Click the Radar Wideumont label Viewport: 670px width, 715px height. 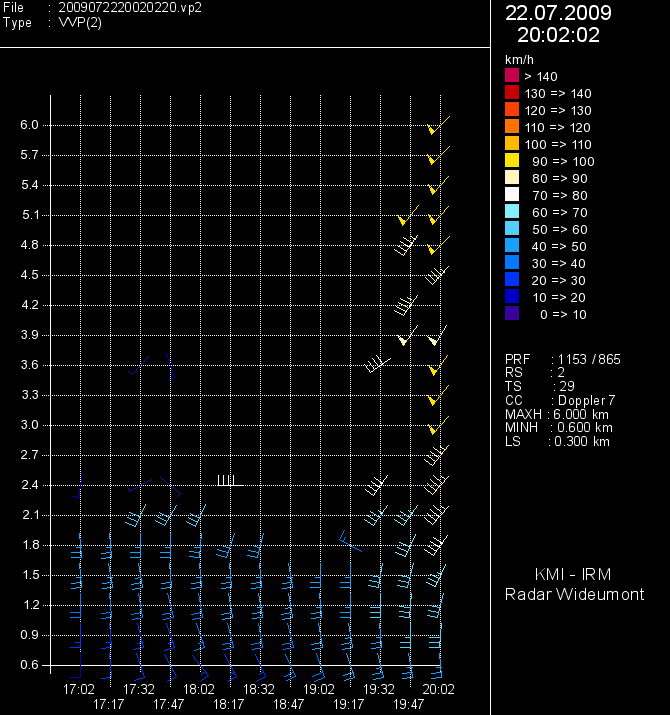[x=574, y=595]
